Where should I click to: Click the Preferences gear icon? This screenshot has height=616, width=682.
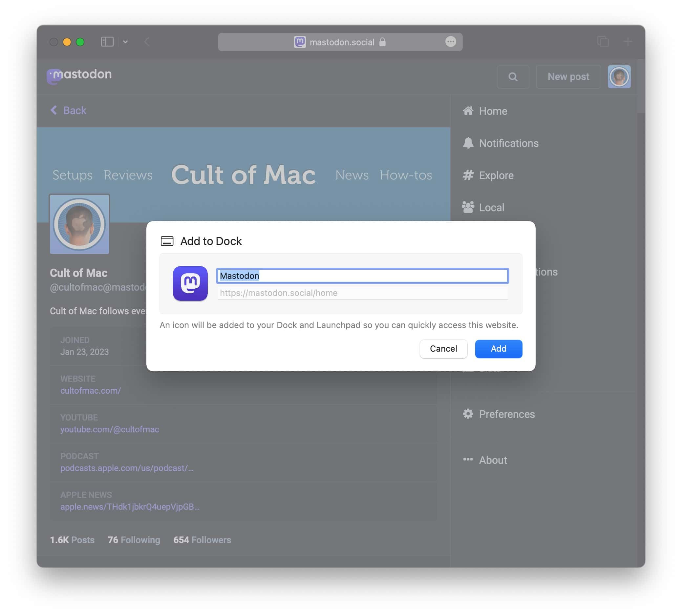click(468, 414)
